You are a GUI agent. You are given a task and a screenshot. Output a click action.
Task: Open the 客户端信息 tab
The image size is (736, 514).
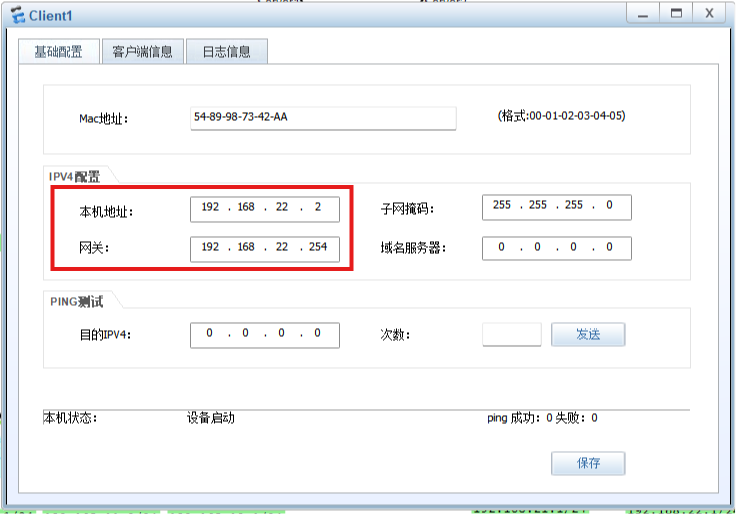click(x=143, y=52)
